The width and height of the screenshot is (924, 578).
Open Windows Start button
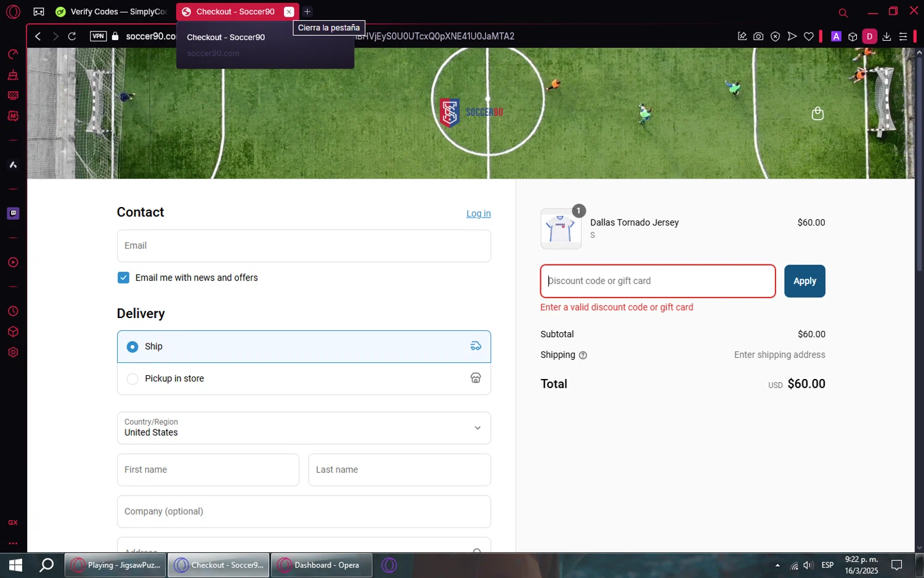point(15,565)
